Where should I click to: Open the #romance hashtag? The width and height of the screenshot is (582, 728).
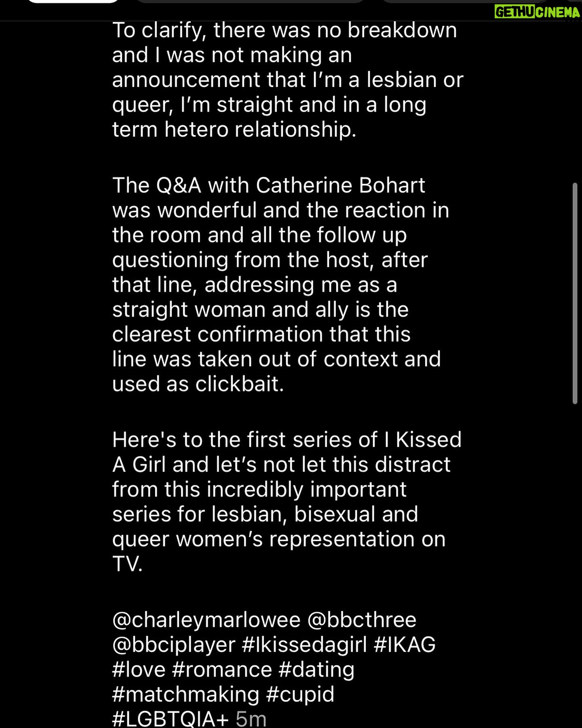222,669
